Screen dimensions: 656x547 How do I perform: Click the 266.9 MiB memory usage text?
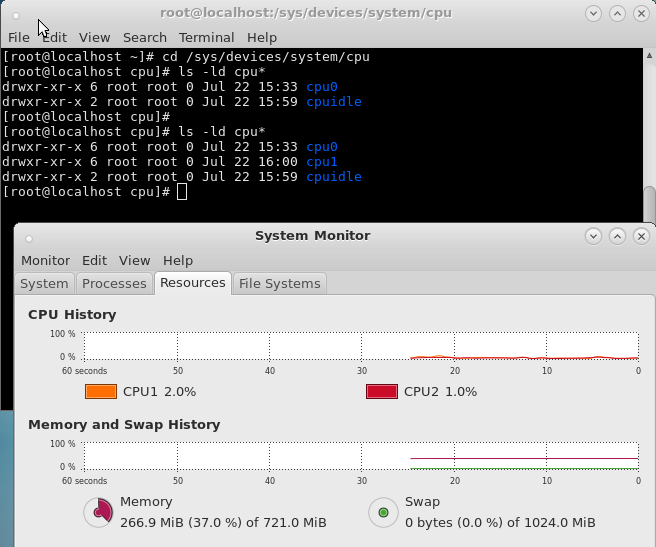click(223, 523)
